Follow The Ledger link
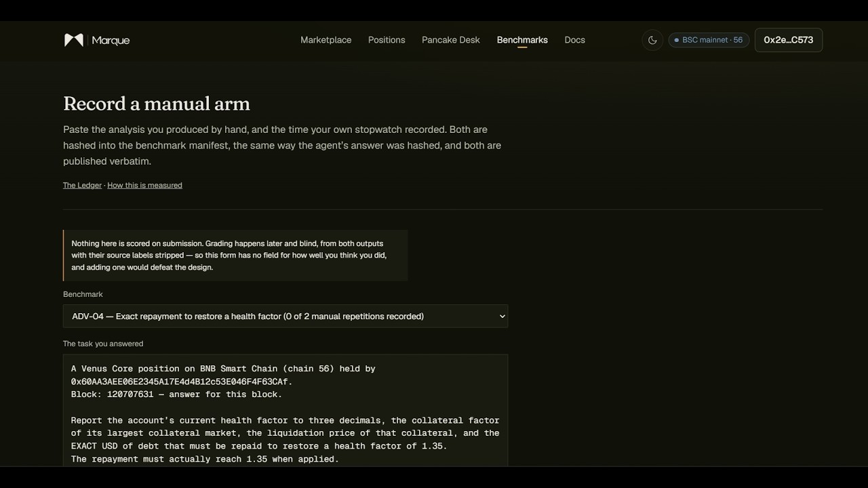 pos(82,185)
